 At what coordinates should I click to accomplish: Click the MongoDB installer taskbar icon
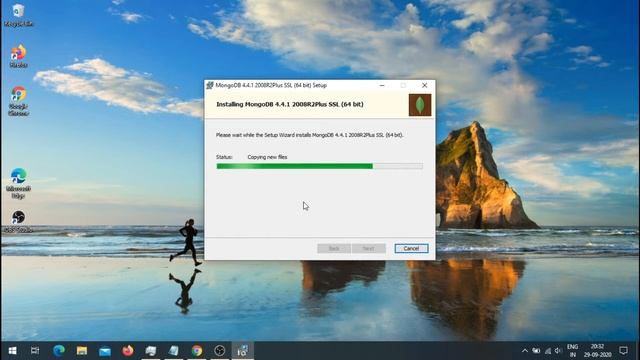[x=242, y=351]
